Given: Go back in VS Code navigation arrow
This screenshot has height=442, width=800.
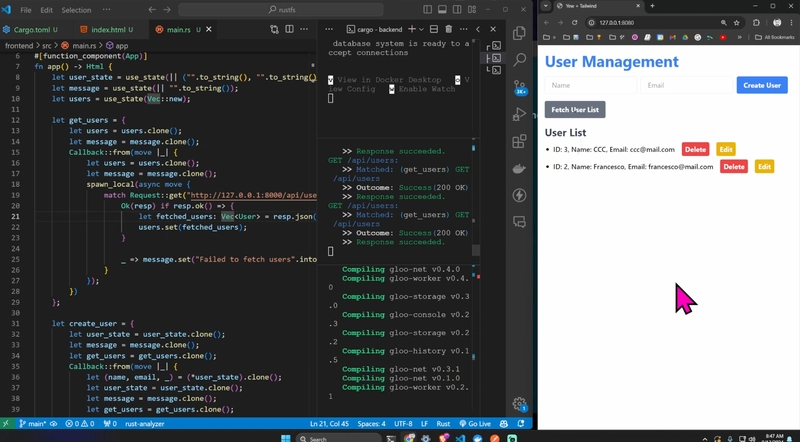Looking at the screenshot, I should coord(152,10).
